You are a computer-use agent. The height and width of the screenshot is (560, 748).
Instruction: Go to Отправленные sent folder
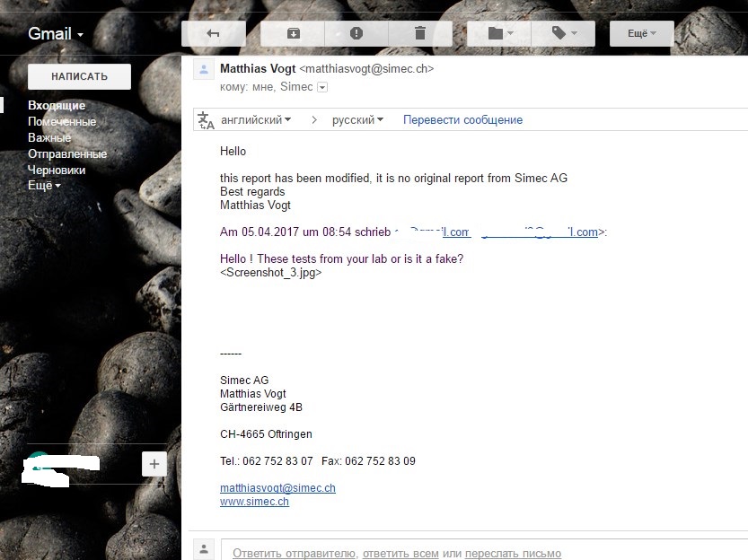tap(67, 154)
